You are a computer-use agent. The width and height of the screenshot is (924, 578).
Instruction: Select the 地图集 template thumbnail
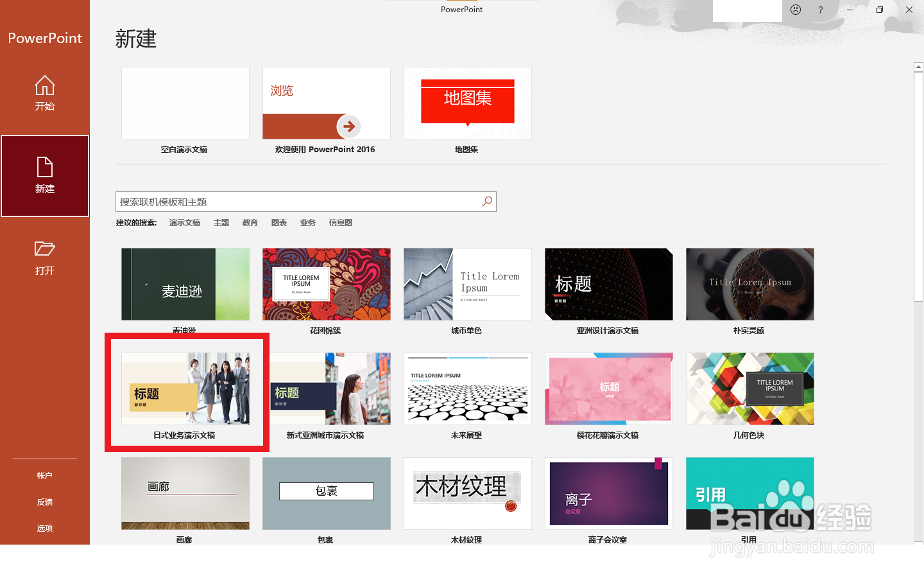click(468, 103)
